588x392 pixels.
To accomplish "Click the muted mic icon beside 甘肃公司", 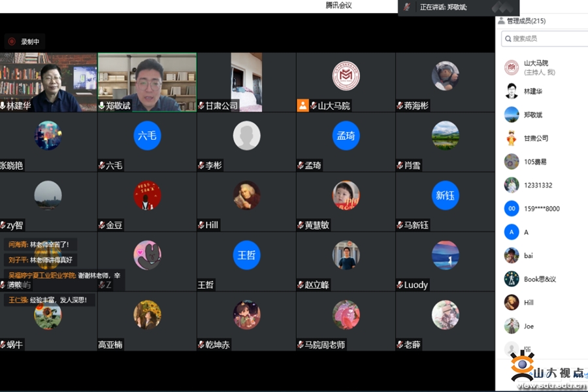I will (x=201, y=106).
